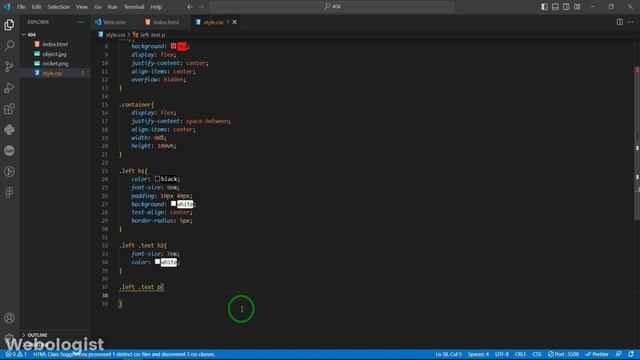
Task: Click the 'overflow: hidden;' code line
Action: [x=158, y=80]
